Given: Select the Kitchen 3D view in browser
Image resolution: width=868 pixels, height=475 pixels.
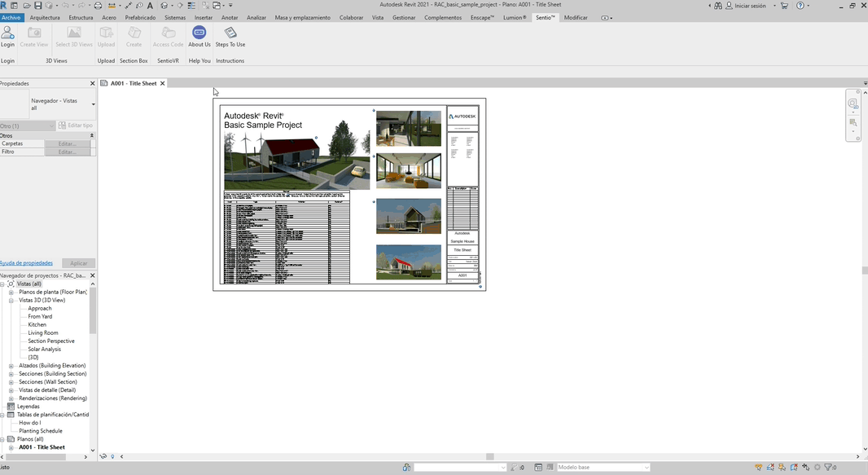Looking at the screenshot, I should (37, 325).
